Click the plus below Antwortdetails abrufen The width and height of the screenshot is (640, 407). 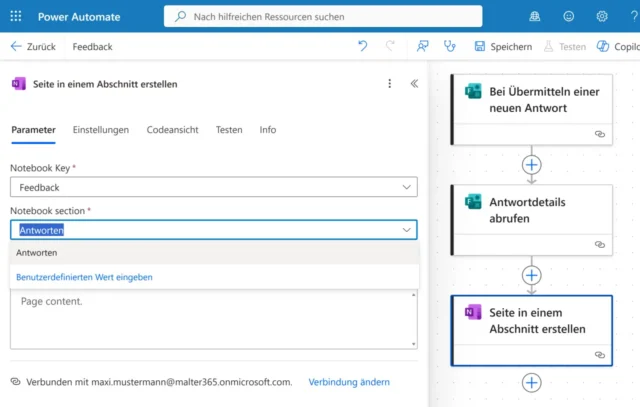[531, 275]
